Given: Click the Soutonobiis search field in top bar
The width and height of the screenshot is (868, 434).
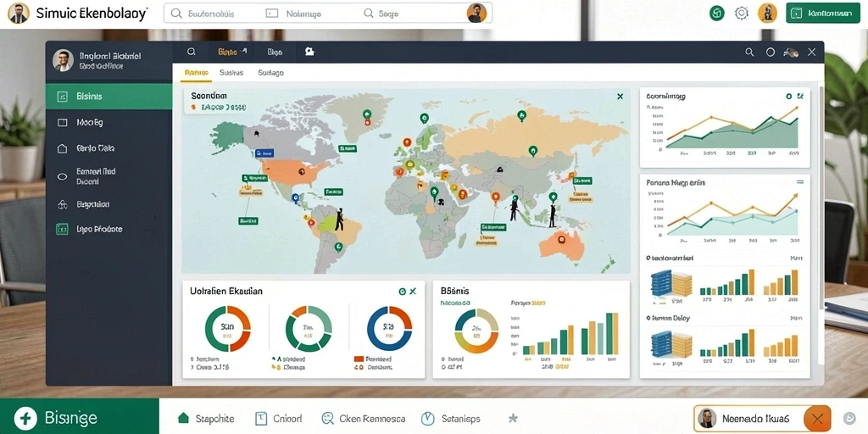Looking at the screenshot, I should pos(213,14).
